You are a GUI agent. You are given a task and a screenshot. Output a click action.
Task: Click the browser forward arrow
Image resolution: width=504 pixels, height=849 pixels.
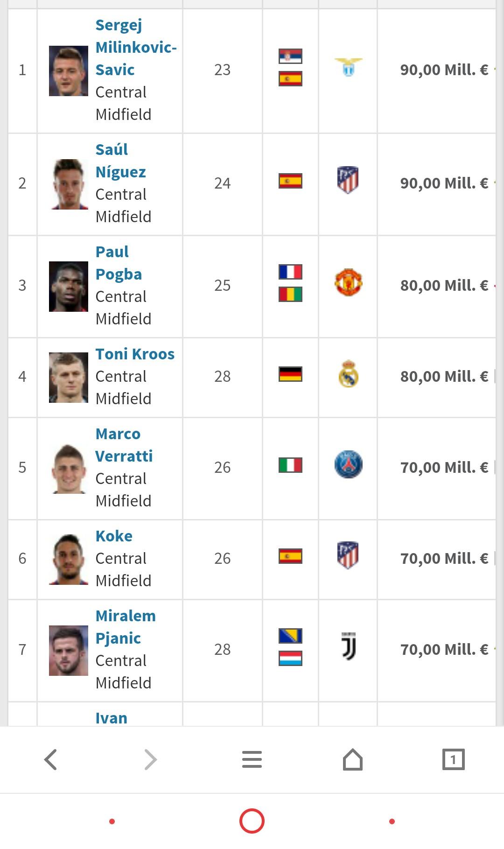pyautogui.click(x=151, y=759)
